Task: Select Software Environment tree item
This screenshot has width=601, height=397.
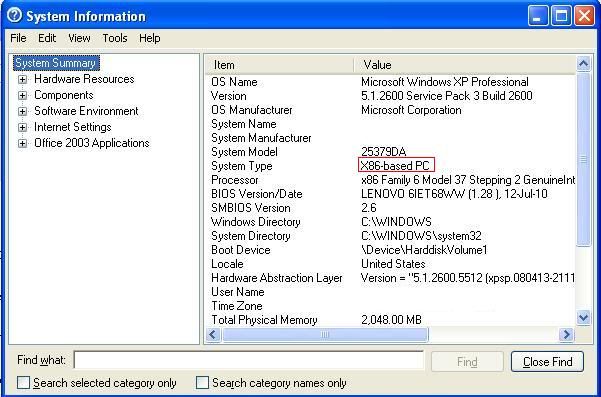Action: coord(86,111)
